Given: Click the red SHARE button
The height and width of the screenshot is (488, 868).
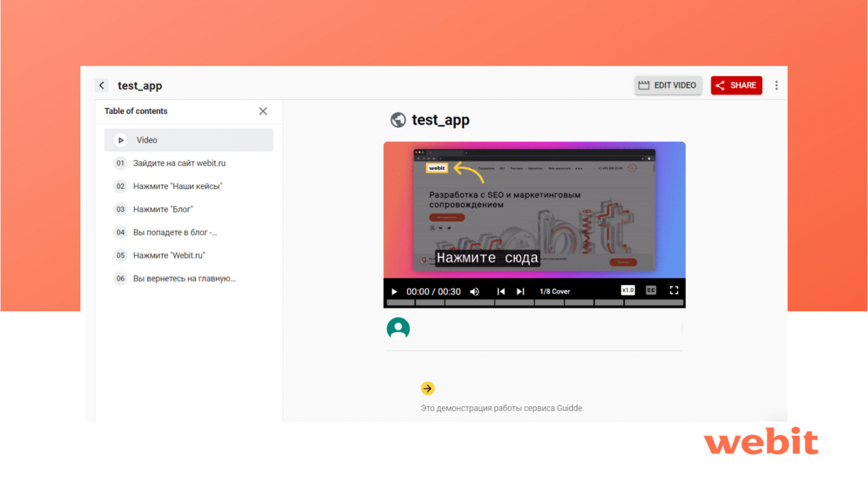Looking at the screenshot, I should (736, 85).
